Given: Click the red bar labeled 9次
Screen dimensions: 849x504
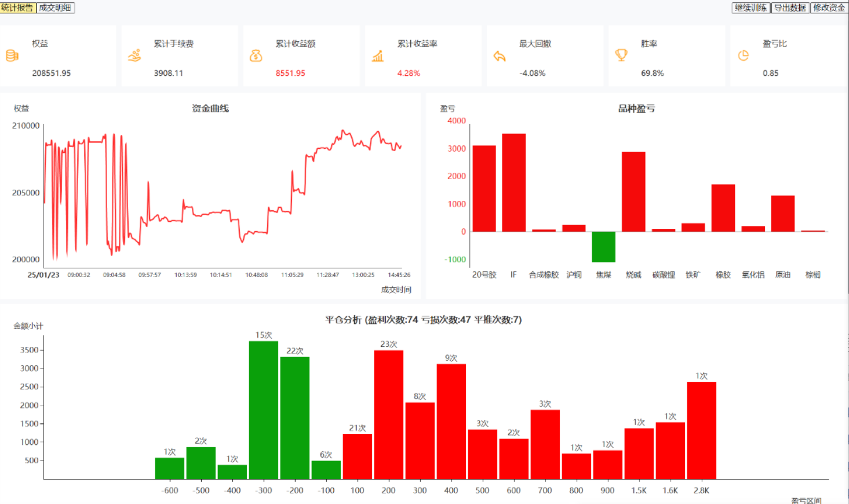Looking at the screenshot, I should tap(451, 422).
